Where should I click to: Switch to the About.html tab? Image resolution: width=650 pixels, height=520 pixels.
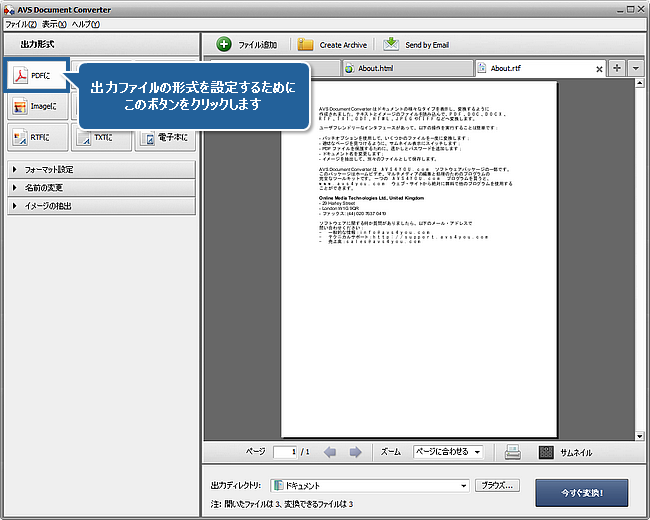[408, 68]
